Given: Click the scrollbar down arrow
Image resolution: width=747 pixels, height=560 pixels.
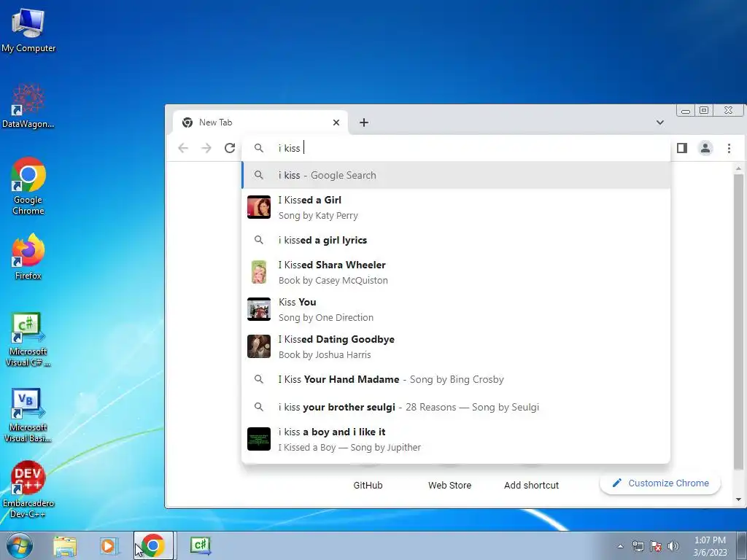Looking at the screenshot, I should (738, 499).
